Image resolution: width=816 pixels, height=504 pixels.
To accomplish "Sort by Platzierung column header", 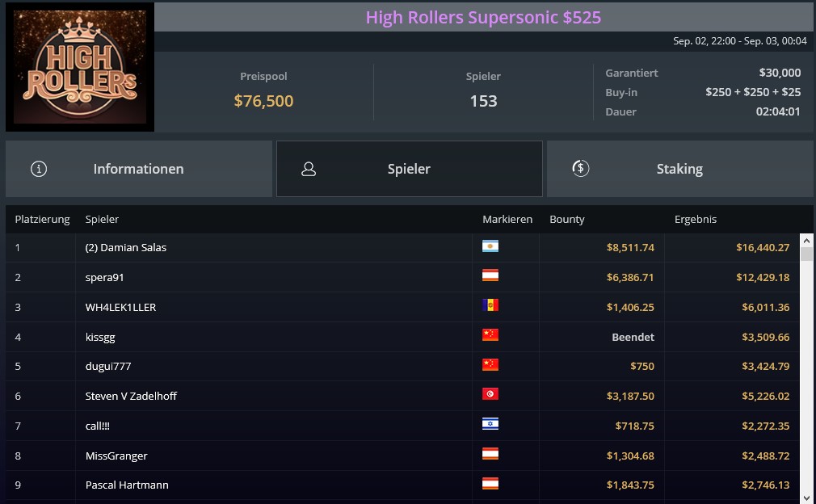I will coord(42,219).
